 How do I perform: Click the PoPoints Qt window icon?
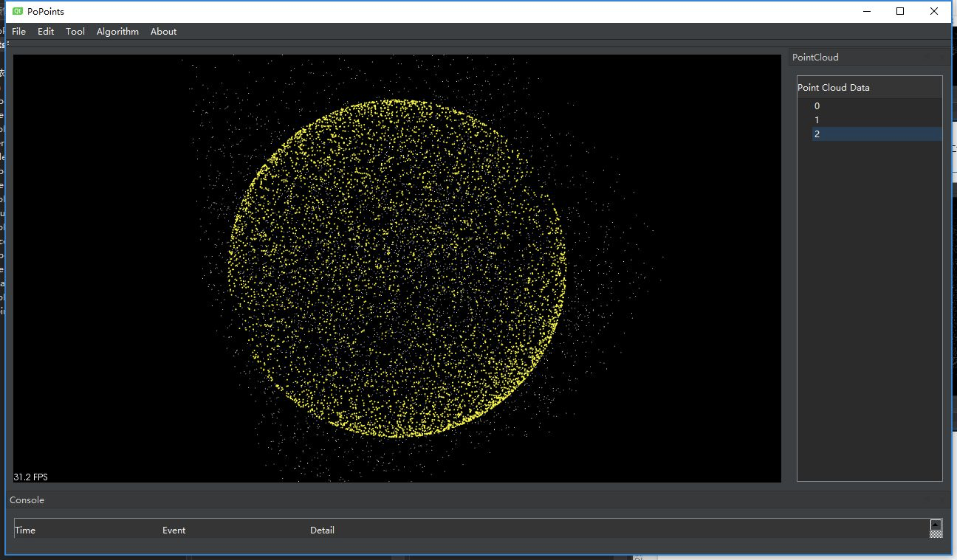[18, 11]
